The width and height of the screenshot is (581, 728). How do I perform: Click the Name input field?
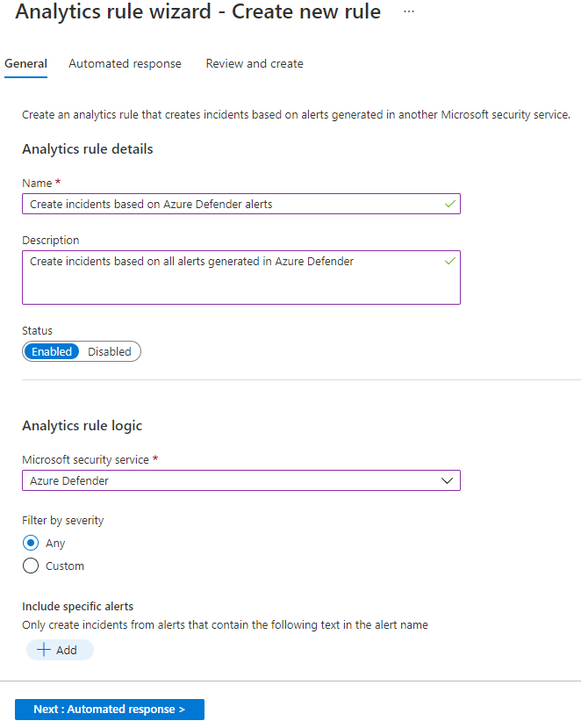coord(241,204)
